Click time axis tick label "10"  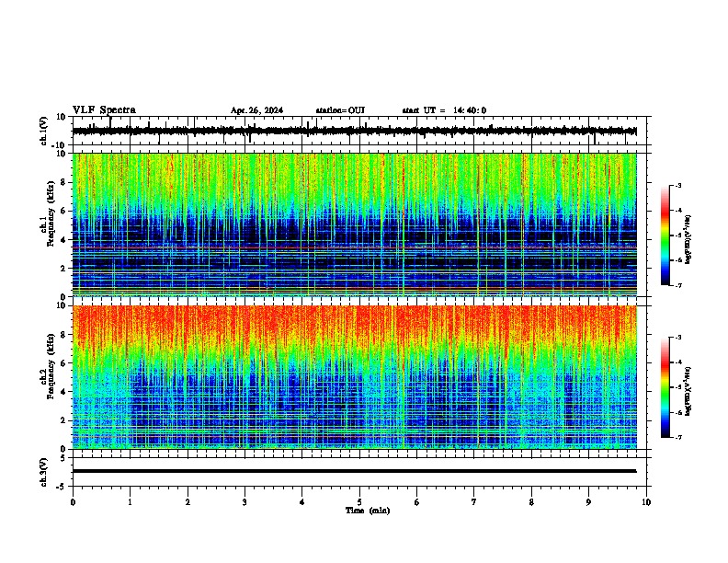coord(646,502)
